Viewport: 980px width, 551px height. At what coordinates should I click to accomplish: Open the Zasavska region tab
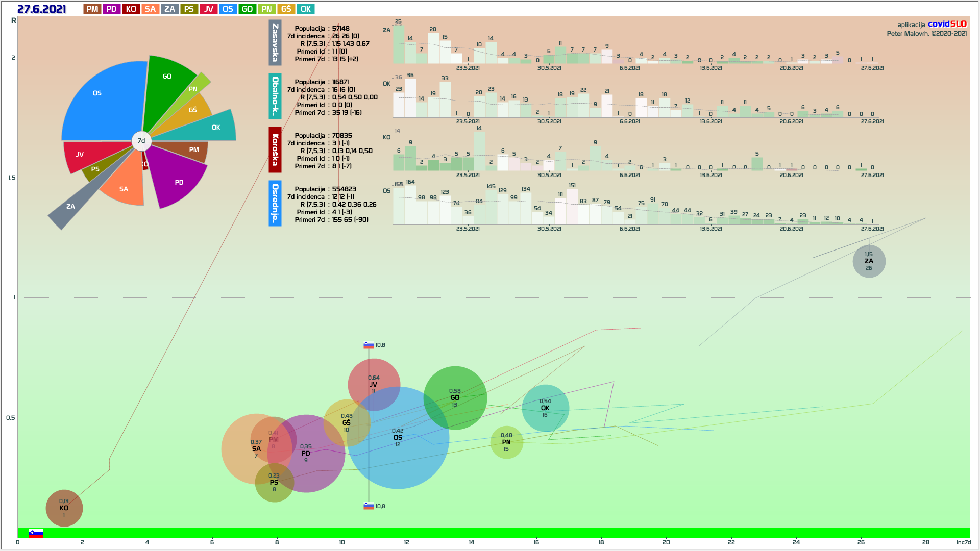coord(275,43)
